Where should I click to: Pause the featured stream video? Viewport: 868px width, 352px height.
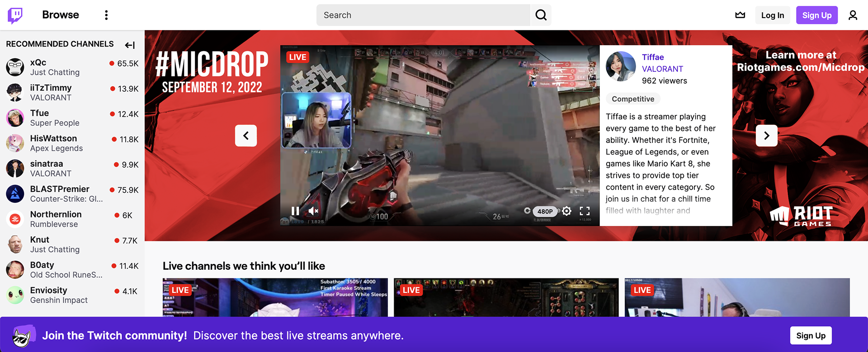[295, 211]
